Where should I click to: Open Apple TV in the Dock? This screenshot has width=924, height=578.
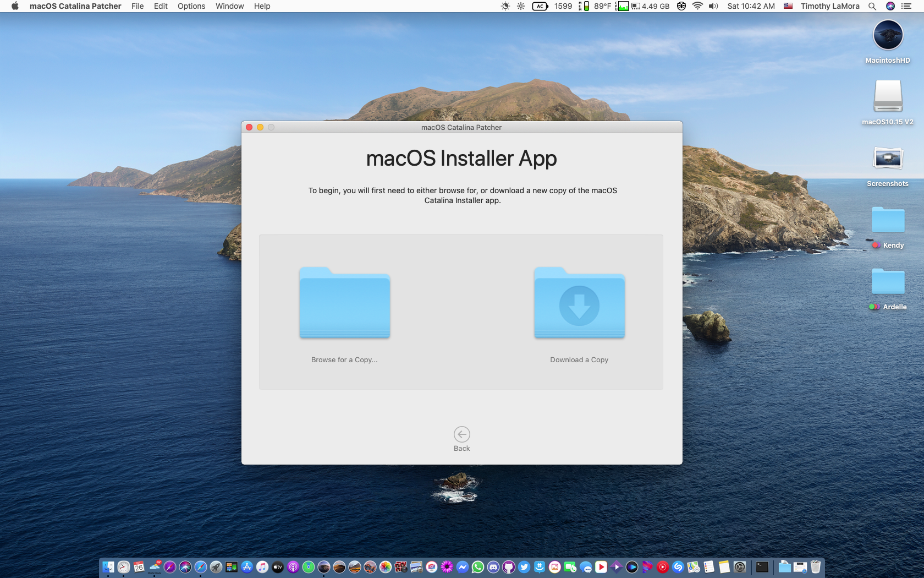278,566
